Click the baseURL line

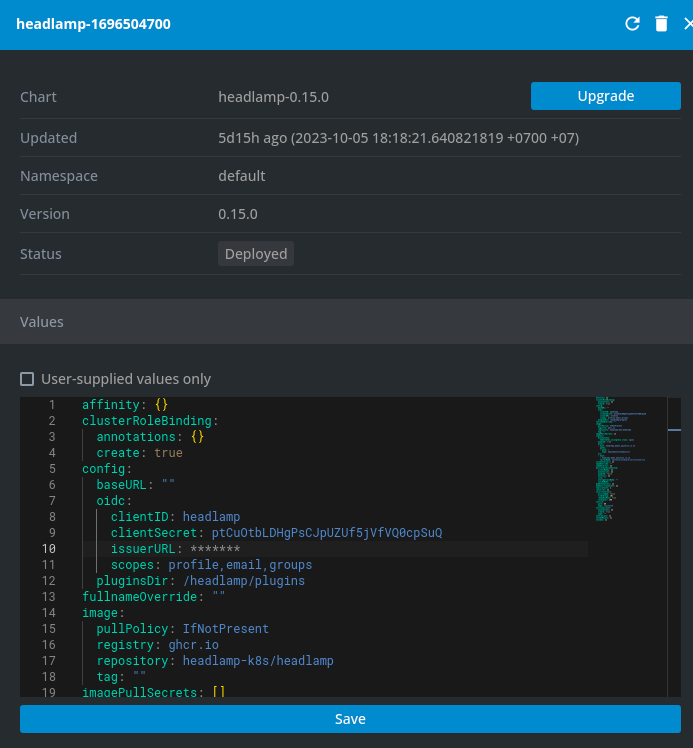coord(135,485)
